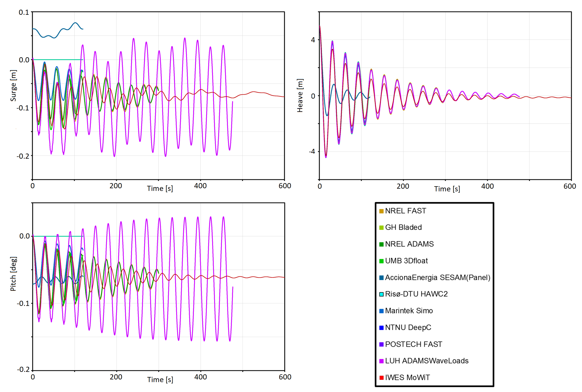Click the AccionaEnergia SESAM(Panel) legend swatch
The image size is (582, 392).
tap(381, 278)
